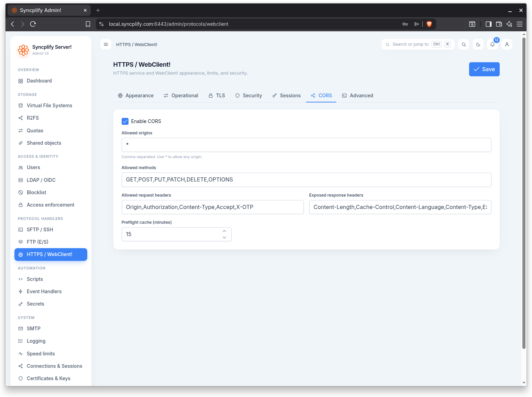The width and height of the screenshot is (532, 397).
Task: Open the Advanced tab
Action: [x=358, y=96]
